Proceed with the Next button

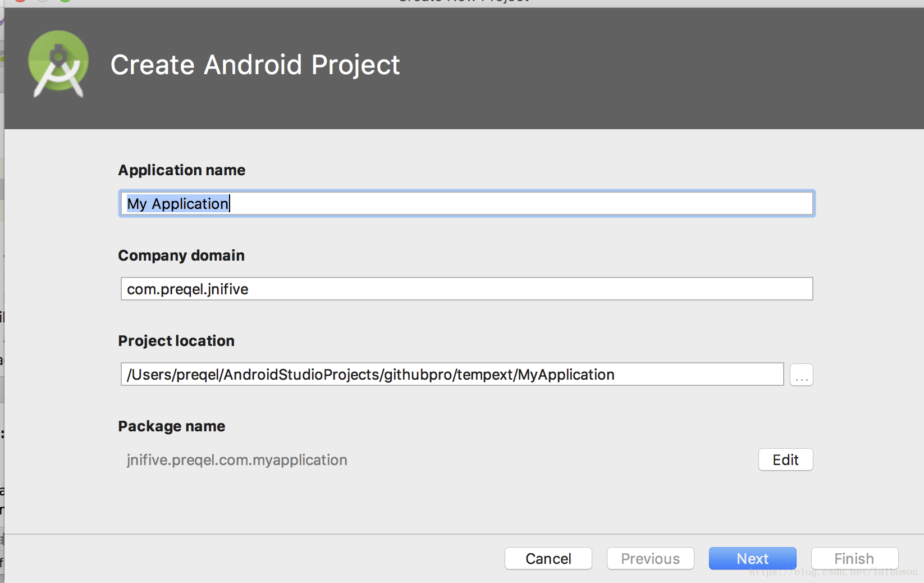tap(752, 558)
